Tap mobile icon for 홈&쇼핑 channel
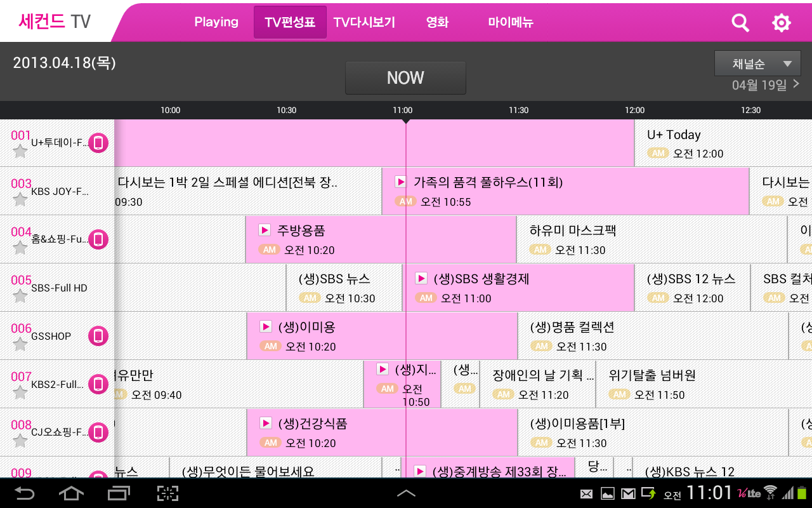 98,239
